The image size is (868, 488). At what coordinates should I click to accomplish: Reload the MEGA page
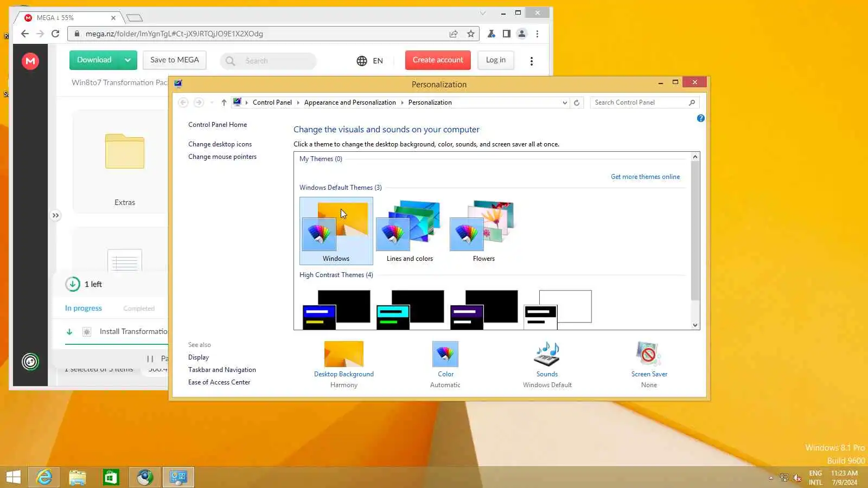(55, 34)
